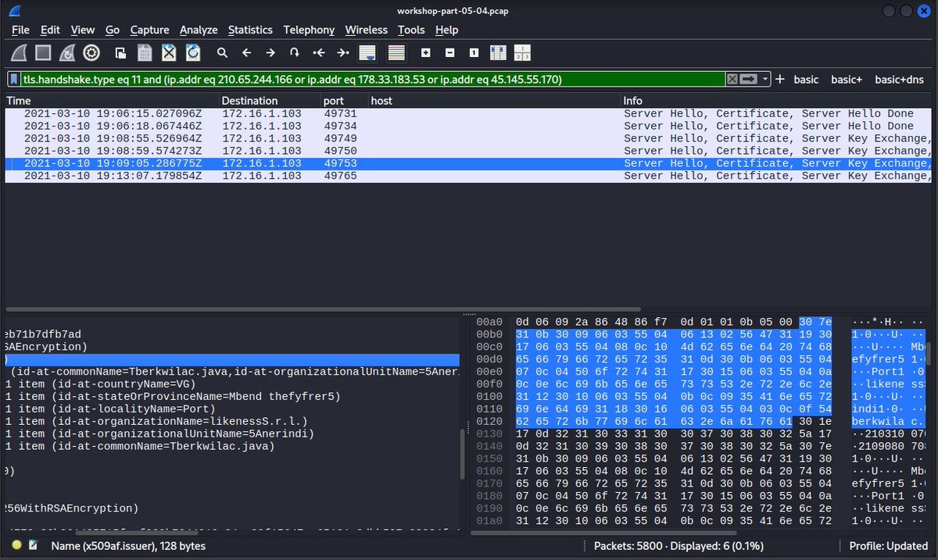Sort by the Info column header
Viewport: 938px width, 560px height.
pos(776,101)
